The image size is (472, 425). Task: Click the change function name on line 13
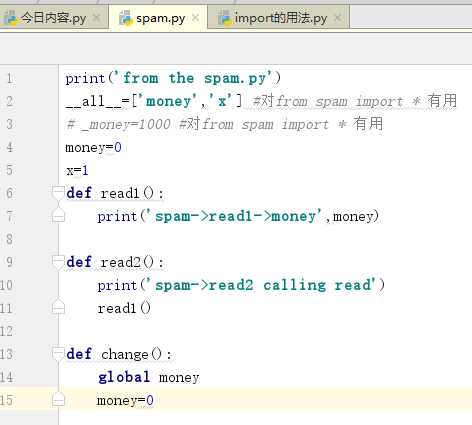point(124,355)
